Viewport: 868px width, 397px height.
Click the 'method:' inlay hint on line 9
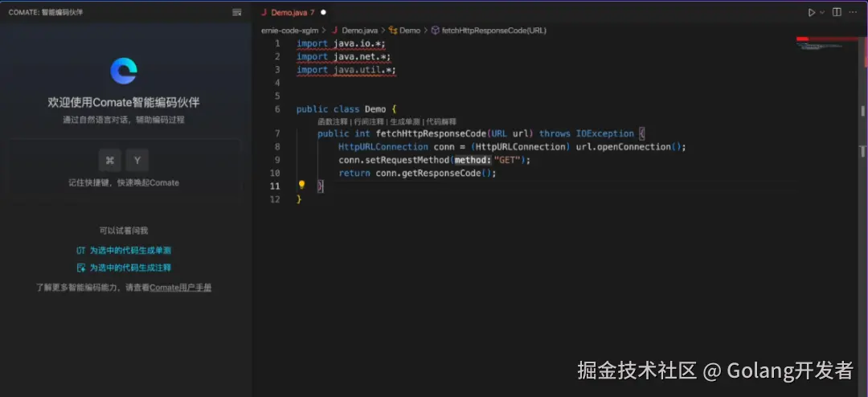[473, 160]
